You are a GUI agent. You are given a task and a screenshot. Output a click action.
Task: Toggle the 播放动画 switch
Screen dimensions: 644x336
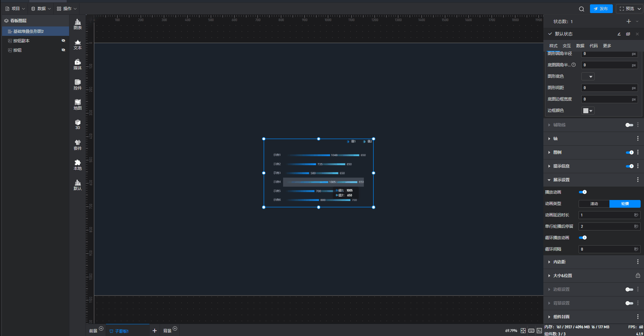pos(583,192)
